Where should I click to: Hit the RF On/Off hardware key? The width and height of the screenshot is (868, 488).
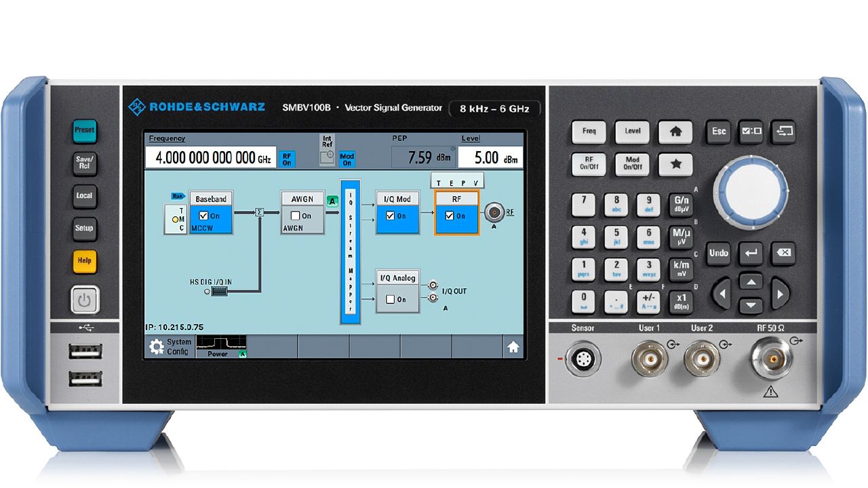click(589, 165)
